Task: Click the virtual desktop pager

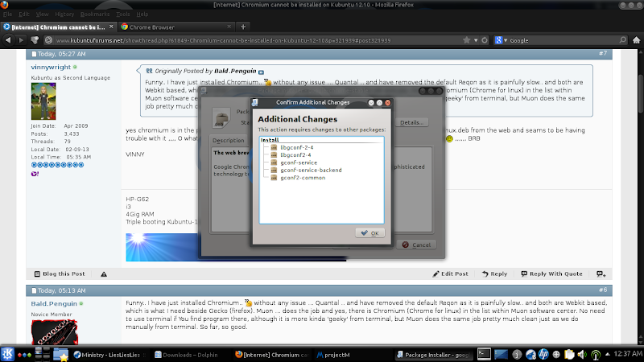Action: click(43, 354)
